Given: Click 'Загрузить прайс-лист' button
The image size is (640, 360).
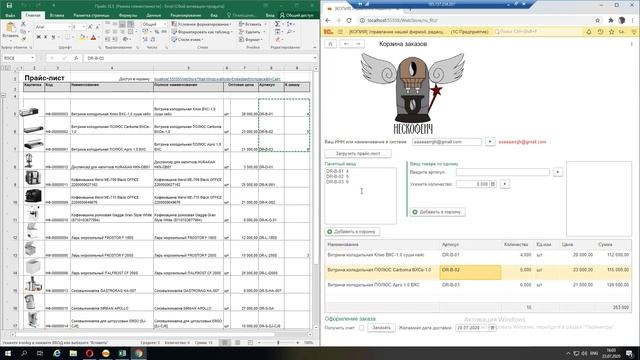Looking at the screenshot, I should tap(358, 154).
